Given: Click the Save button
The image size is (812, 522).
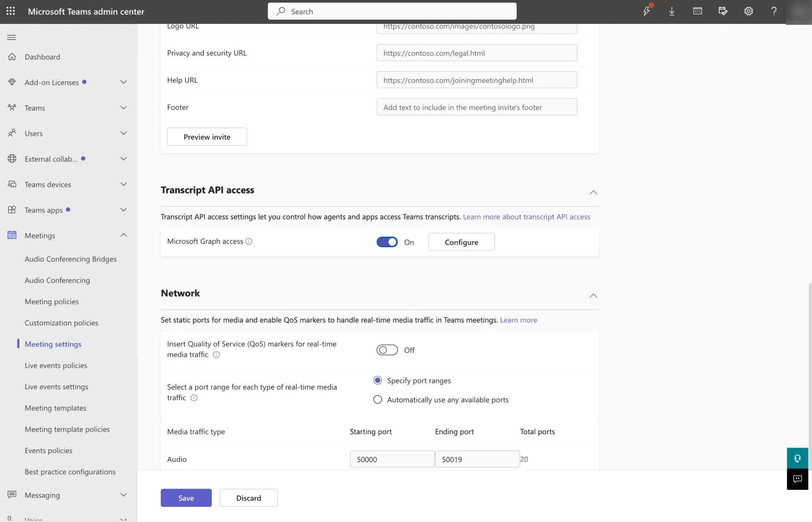Looking at the screenshot, I should coord(186,498).
